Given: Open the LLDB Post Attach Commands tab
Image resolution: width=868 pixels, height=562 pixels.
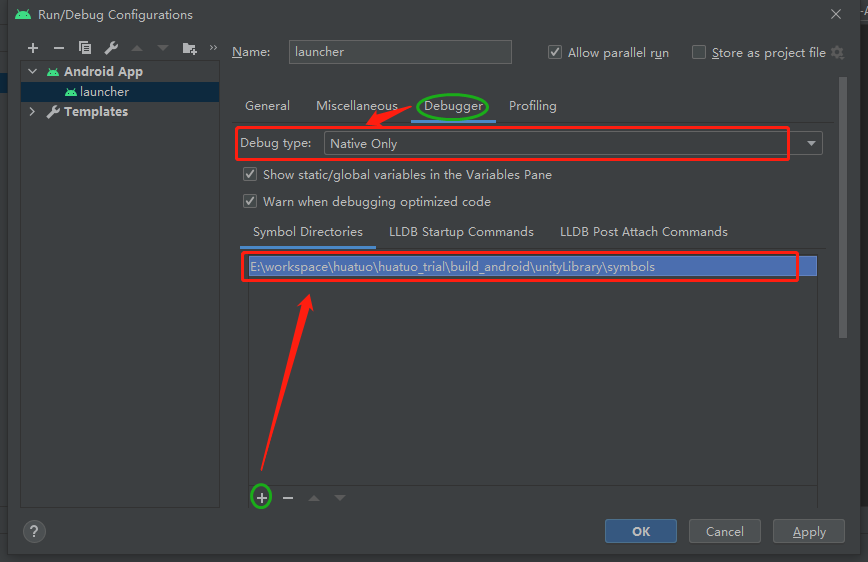Looking at the screenshot, I should pyautogui.click(x=643, y=231).
